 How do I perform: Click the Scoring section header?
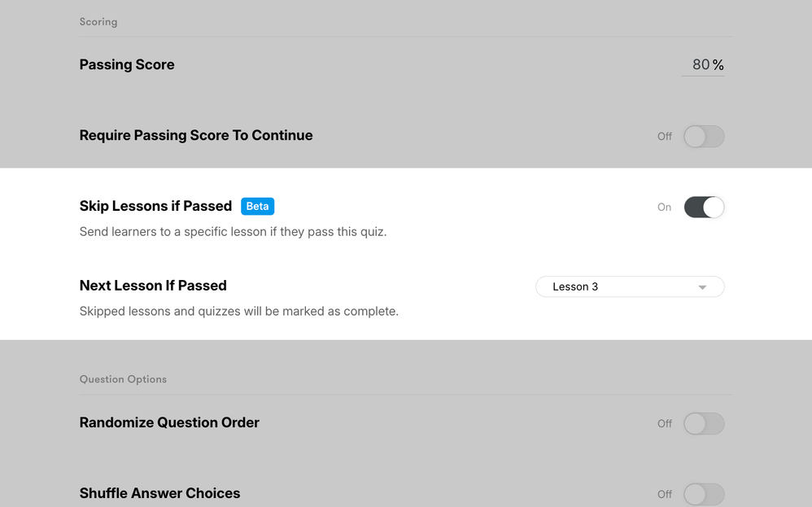[x=98, y=22]
